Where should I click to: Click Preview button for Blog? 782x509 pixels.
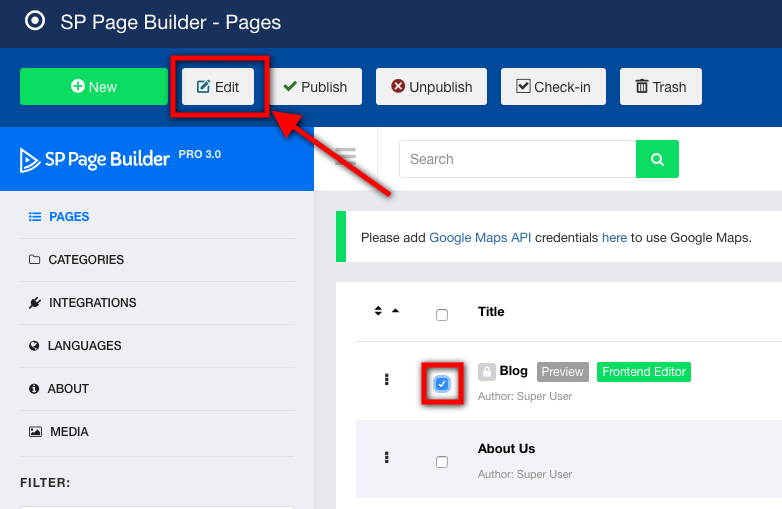click(563, 372)
